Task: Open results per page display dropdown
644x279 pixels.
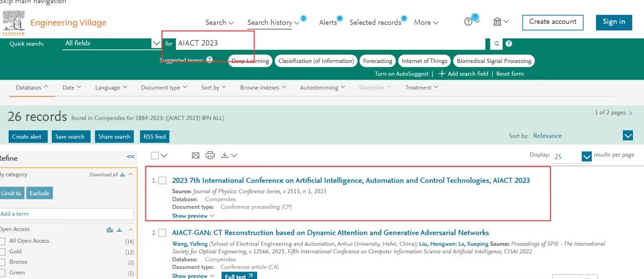Action: click(x=587, y=157)
